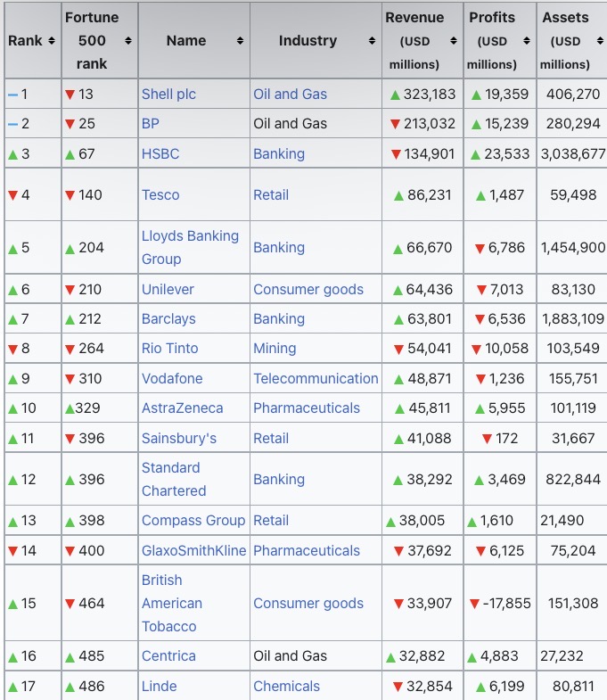Open the Chemicals industry link

click(286, 687)
